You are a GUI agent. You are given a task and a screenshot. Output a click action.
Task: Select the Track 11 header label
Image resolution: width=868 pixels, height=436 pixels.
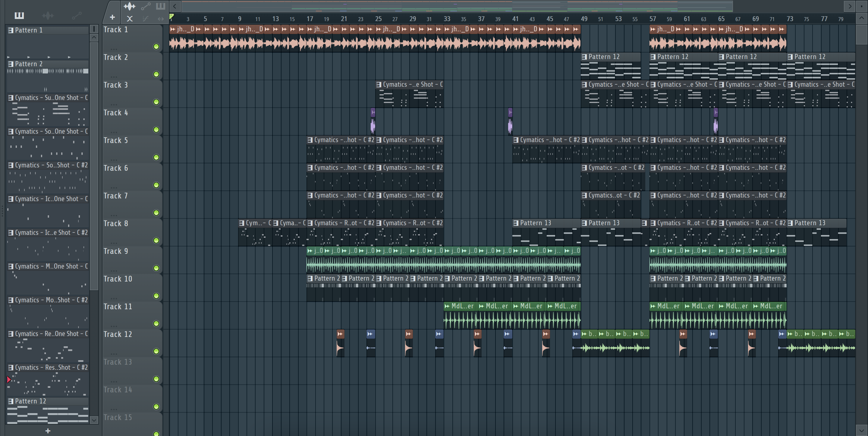118,307
